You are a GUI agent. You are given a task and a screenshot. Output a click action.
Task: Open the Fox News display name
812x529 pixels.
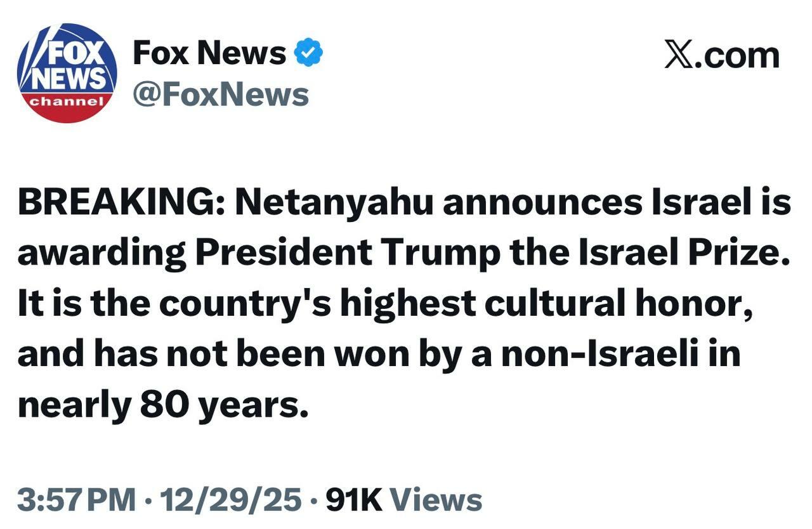tap(209, 53)
